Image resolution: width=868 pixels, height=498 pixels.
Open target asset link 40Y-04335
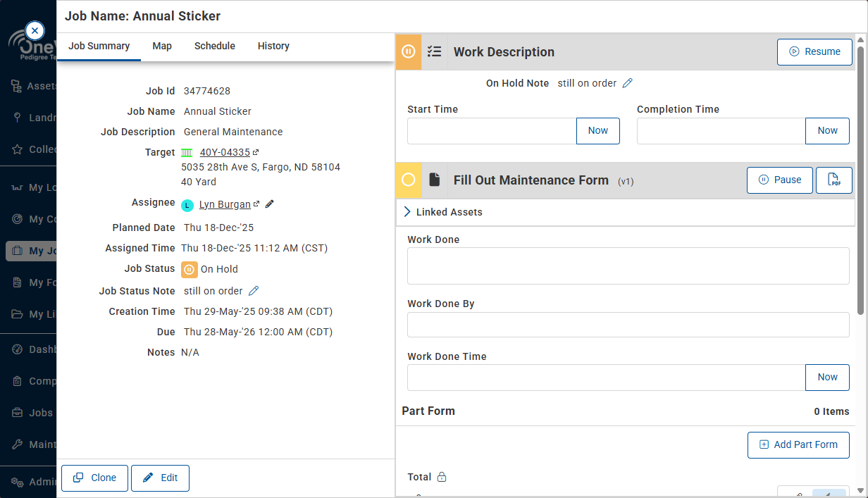point(225,152)
